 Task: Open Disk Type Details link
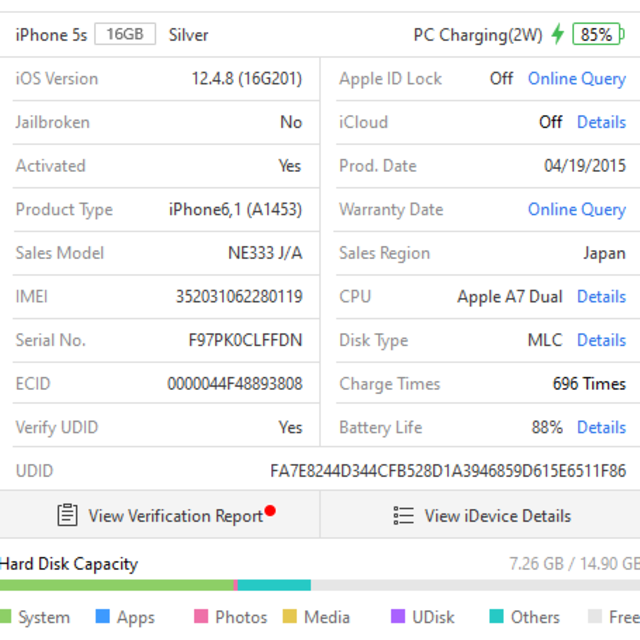pyautogui.click(x=601, y=340)
